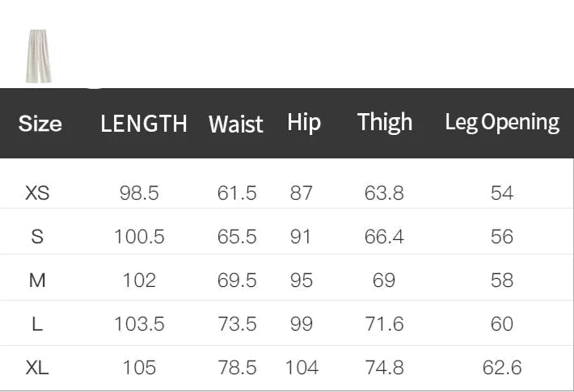Select the M size row label

pyautogui.click(x=37, y=280)
